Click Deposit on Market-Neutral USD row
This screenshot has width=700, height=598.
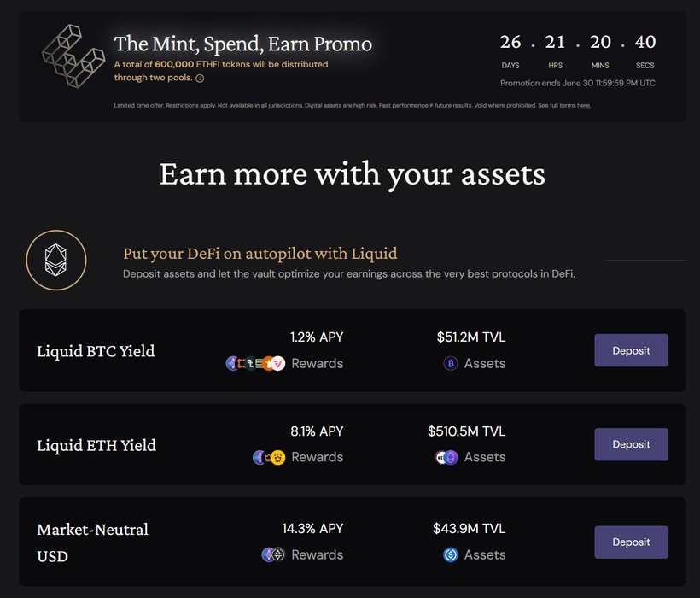[x=631, y=542]
